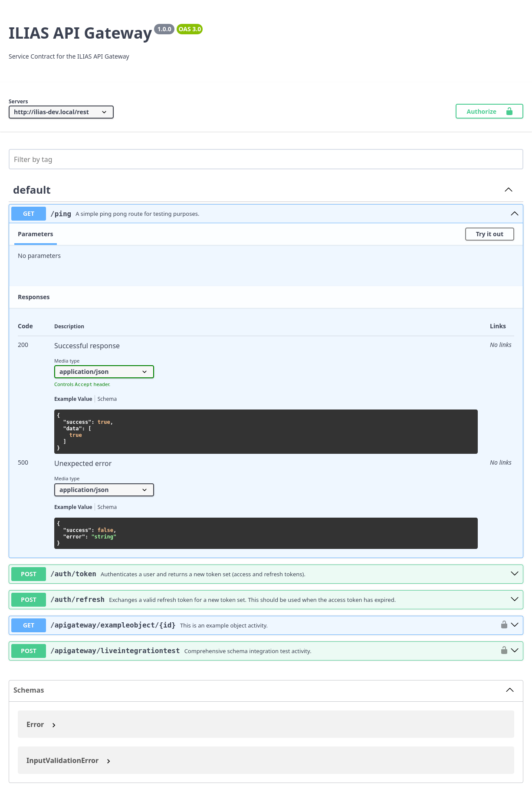
Task: Click the Schemas heading text
Action: coord(29,690)
